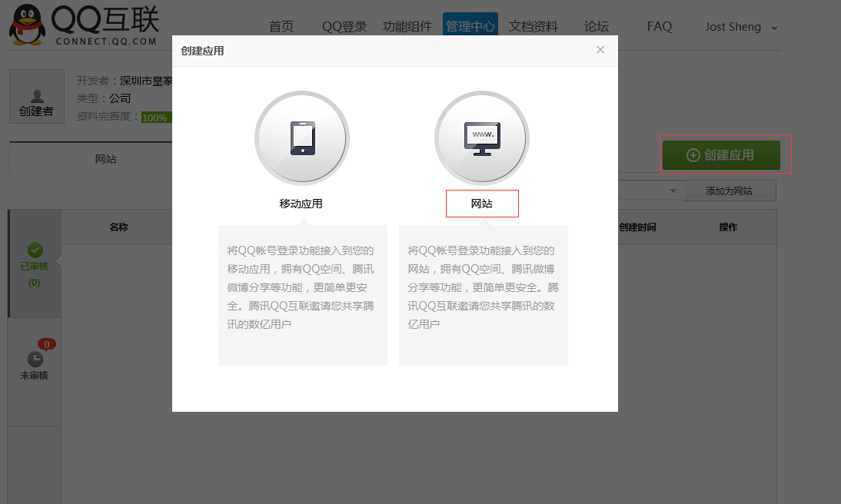Click the 类型：公司 text
This screenshot has width=841, height=504.
(x=104, y=98)
